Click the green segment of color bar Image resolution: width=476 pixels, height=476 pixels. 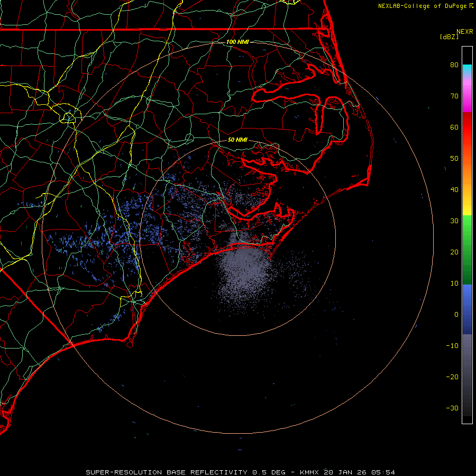coord(467,249)
